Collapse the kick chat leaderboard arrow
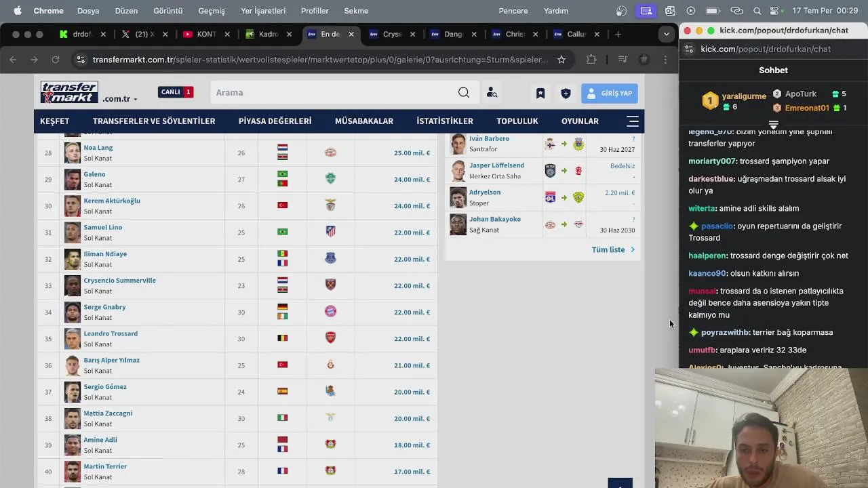The height and width of the screenshot is (488, 868). coord(773,125)
